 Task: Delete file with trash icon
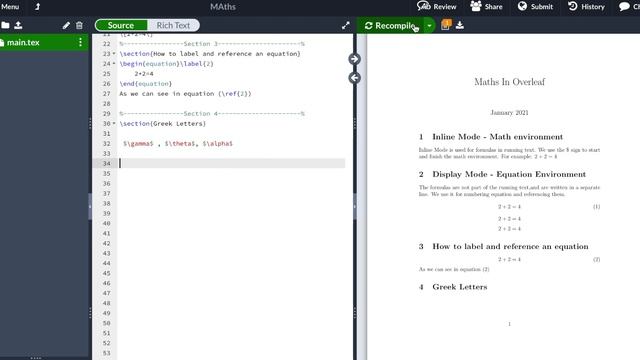click(x=79, y=25)
